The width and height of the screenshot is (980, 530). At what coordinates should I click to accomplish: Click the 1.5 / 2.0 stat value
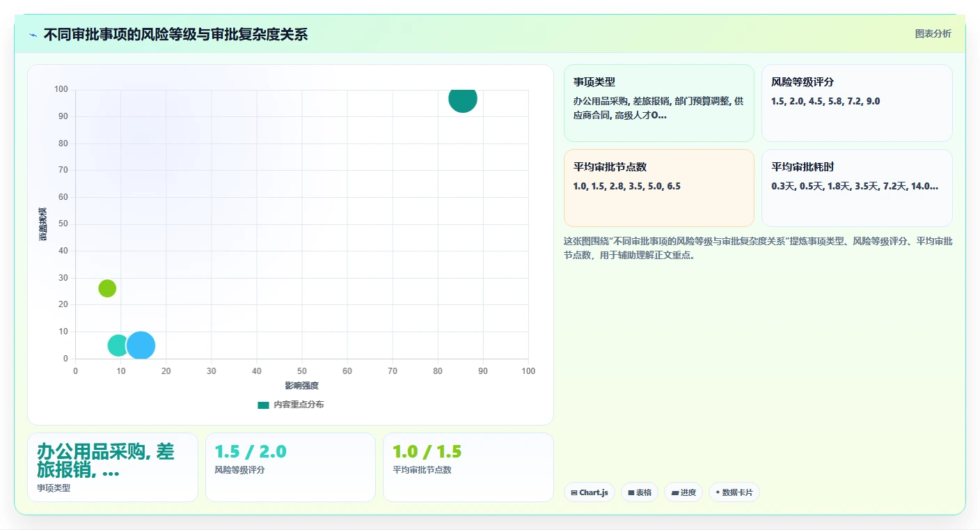point(251,451)
